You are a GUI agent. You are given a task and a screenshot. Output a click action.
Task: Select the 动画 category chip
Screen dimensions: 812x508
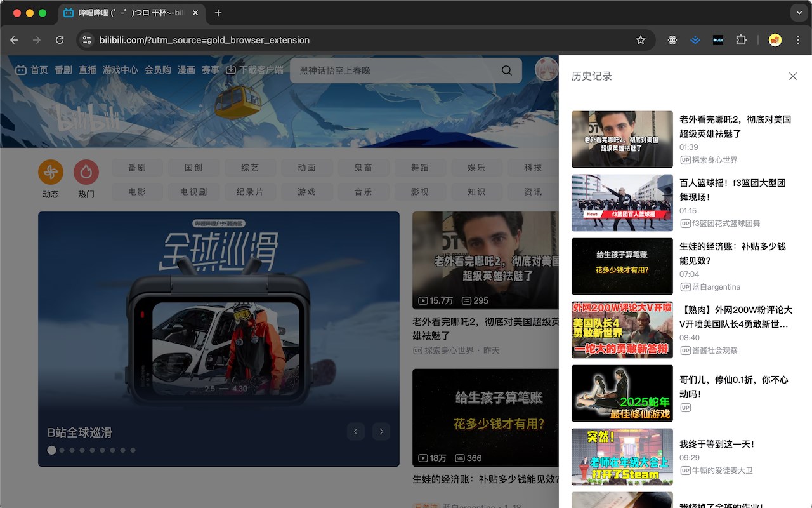pos(306,168)
